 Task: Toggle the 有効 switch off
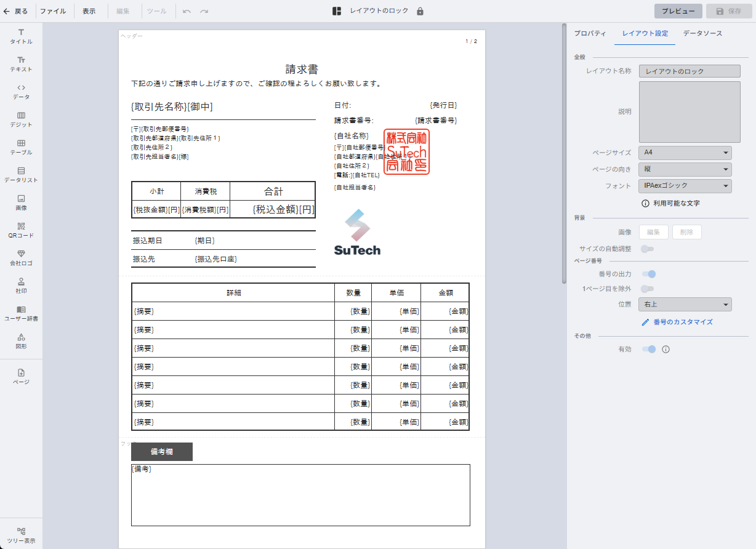pyautogui.click(x=648, y=349)
